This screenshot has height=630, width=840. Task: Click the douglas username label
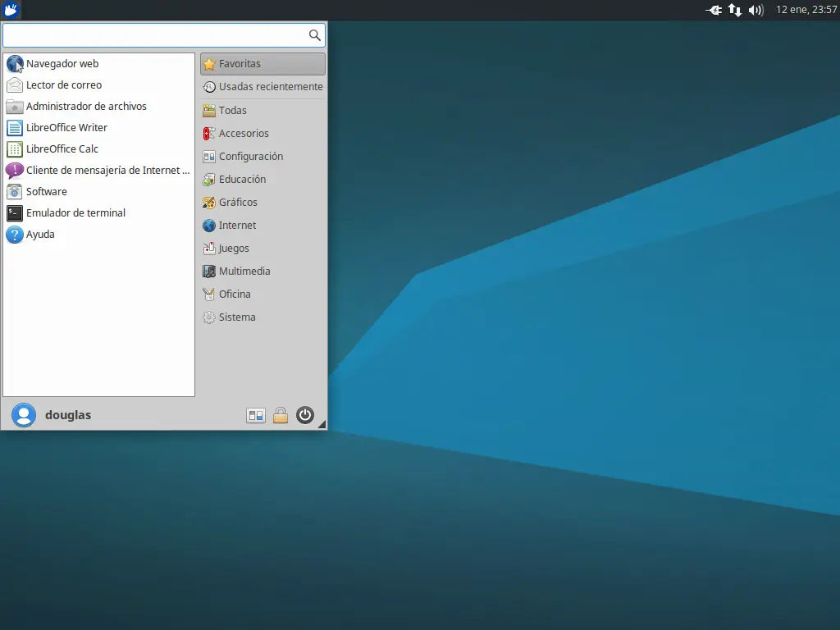tap(68, 415)
